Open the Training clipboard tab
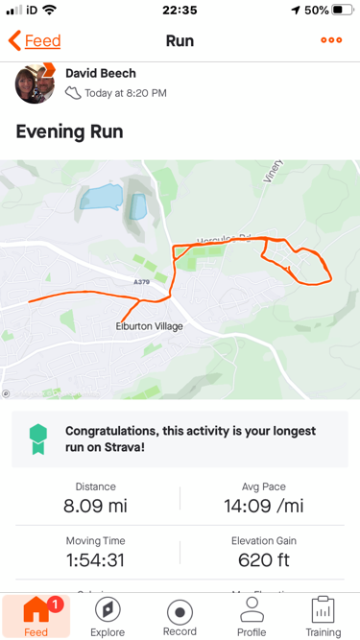 pyautogui.click(x=323, y=617)
